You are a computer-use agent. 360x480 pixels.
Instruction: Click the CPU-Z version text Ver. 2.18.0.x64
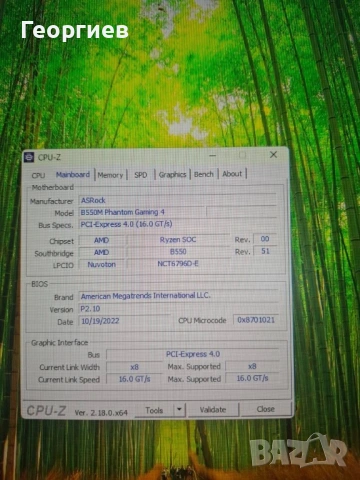[x=101, y=413]
